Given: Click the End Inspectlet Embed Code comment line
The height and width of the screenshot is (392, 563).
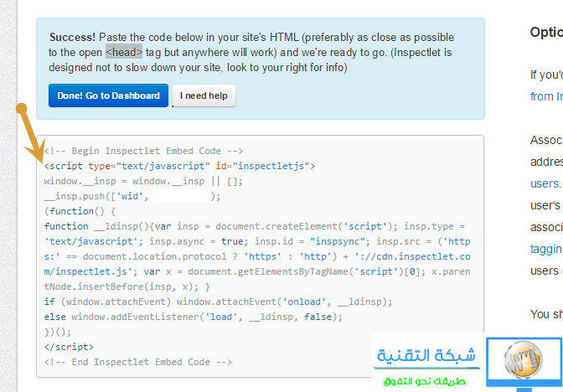Looking at the screenshot, I should (137, 361).
